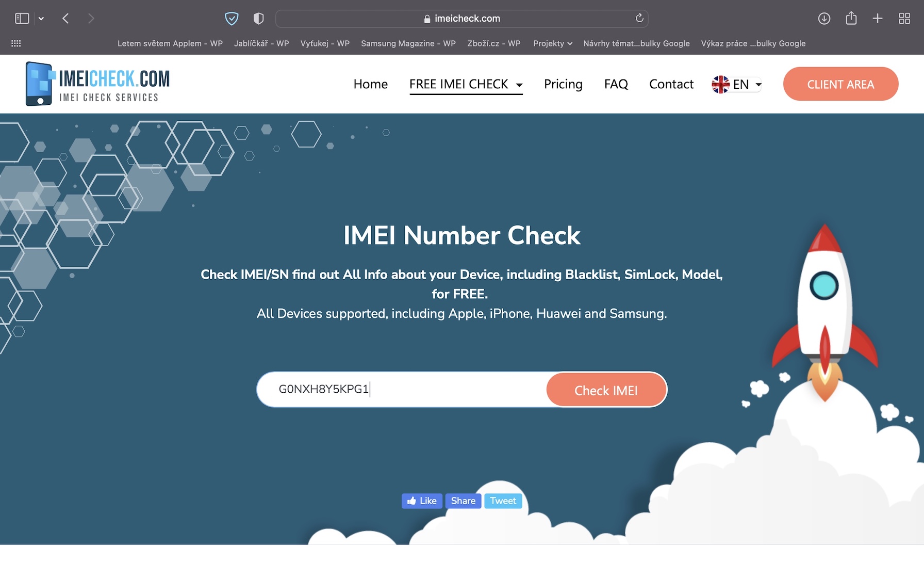Open a new tab with plus icon

click(878, 19)
